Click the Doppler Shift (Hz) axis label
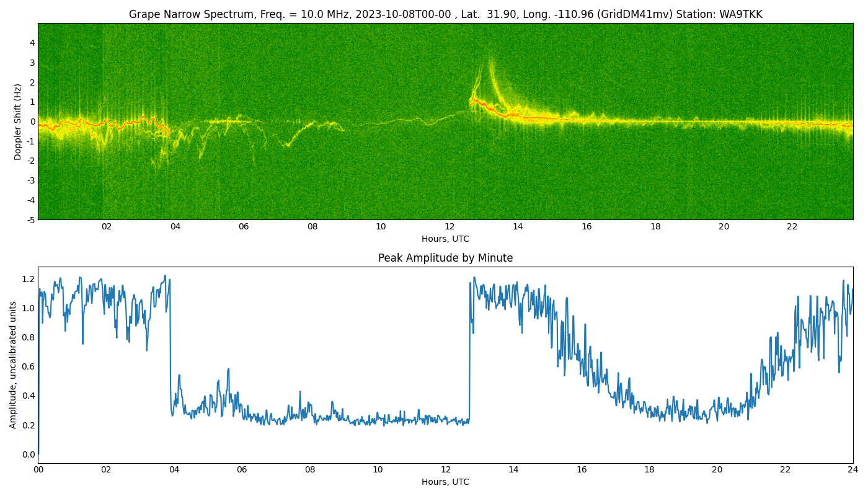Viewport: 868px width, 496px height. (x=18, y=122)
